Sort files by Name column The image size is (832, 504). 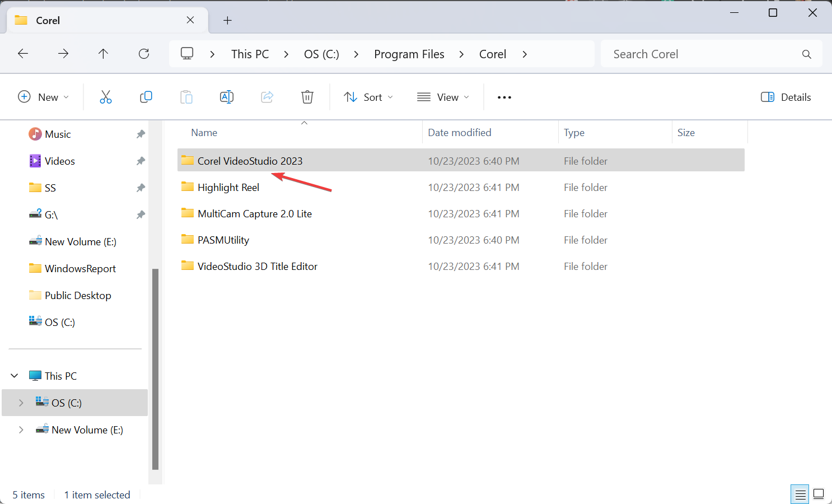tap(204, 133)
